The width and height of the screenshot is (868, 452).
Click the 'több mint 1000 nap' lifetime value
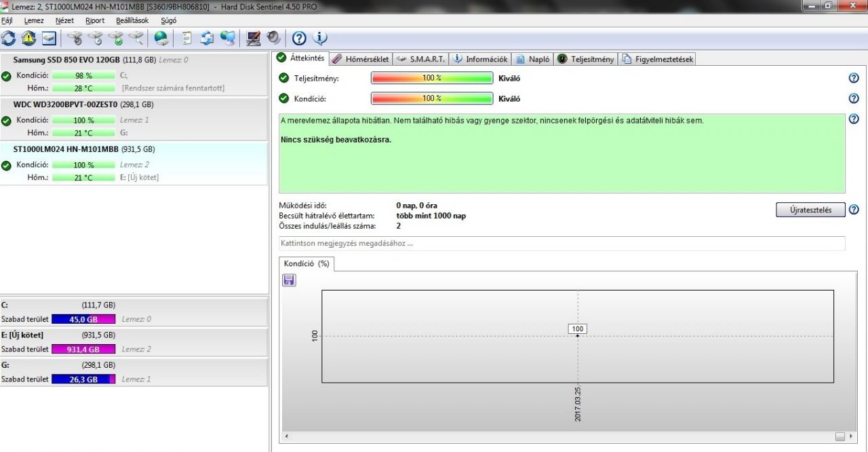click(431, 216)
